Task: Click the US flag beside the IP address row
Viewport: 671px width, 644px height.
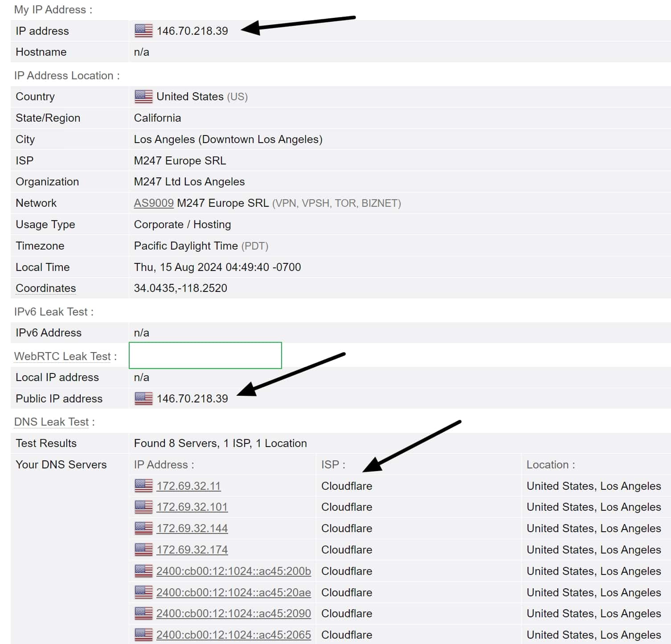Action: (x=143, y=31)
